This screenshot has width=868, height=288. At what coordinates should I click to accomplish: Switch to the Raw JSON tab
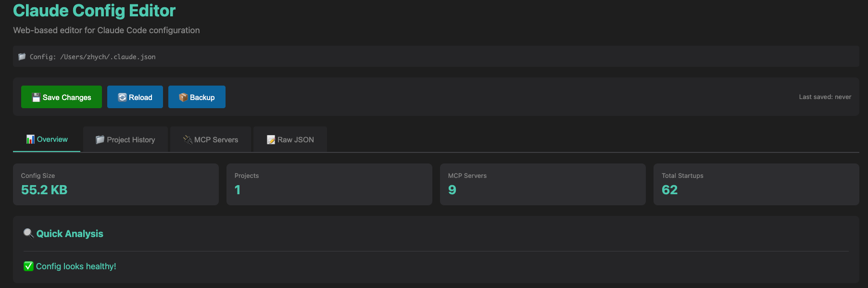[290, 139]
